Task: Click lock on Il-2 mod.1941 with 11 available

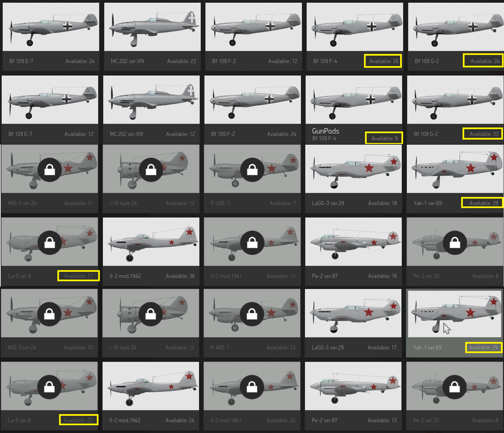Action: click(x=252, y=242)
